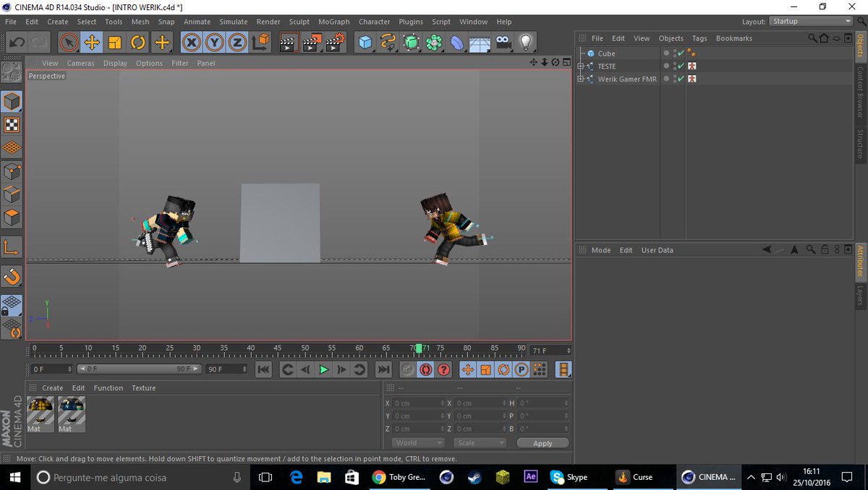Select the Cube object in Objects manager

pos(606,53)
